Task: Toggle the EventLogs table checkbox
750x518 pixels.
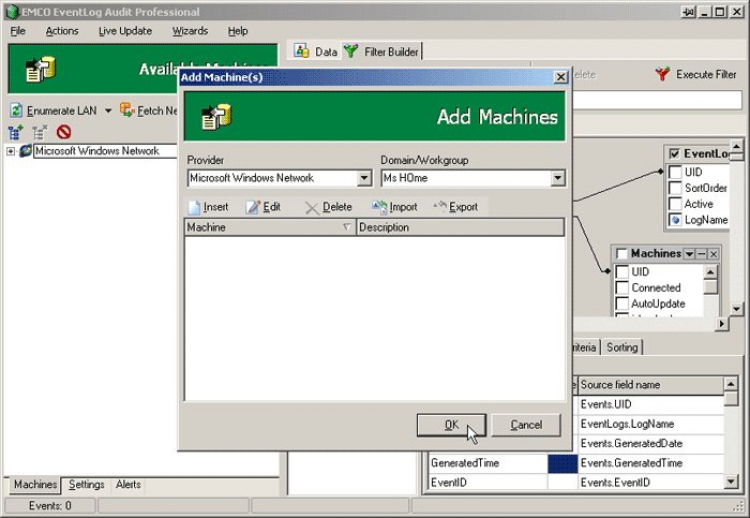Action: pyautogui.click(x=674, y=154)
